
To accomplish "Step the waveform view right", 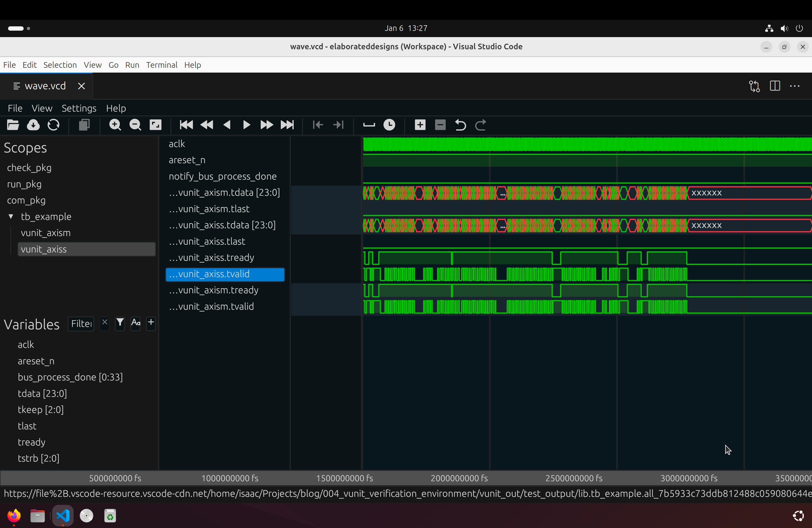I will 246,125.
